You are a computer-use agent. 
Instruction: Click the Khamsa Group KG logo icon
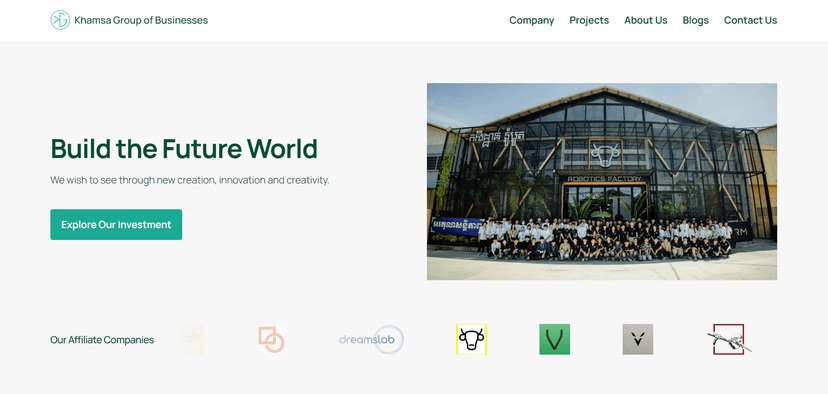pyautogui.click(x=60, y=20)
